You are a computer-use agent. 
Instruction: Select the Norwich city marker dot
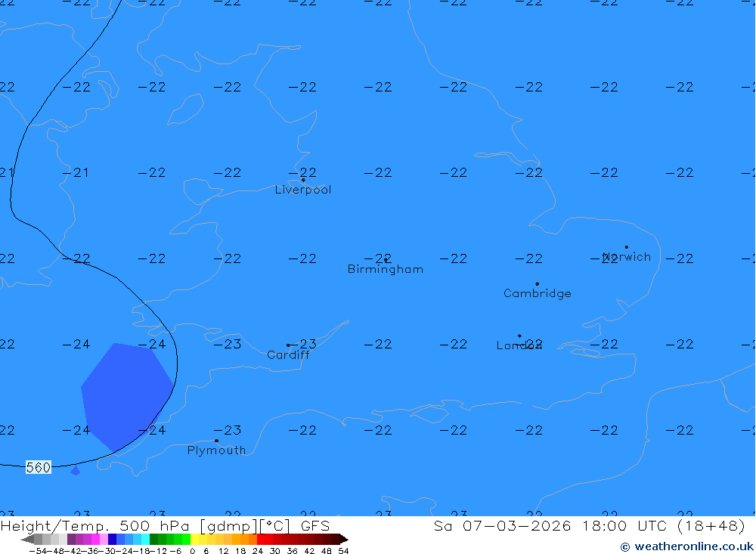(626, 247)
